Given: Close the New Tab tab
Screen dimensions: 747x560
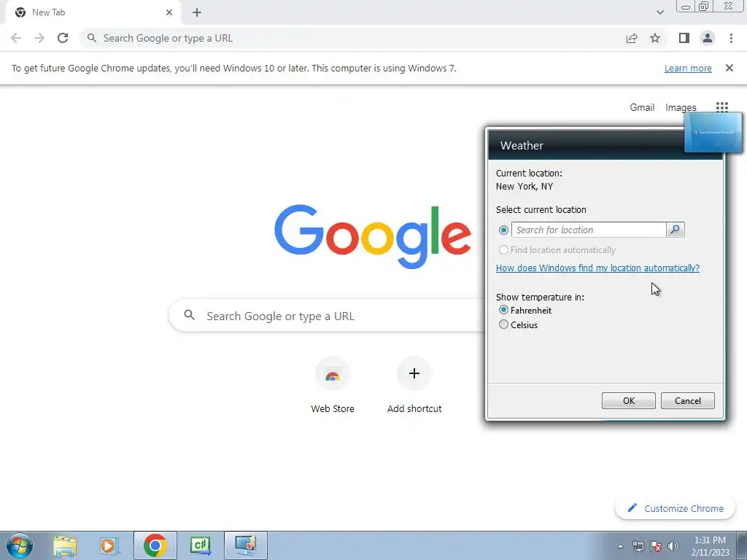Looking at the screenshot, I should (169, 12).
